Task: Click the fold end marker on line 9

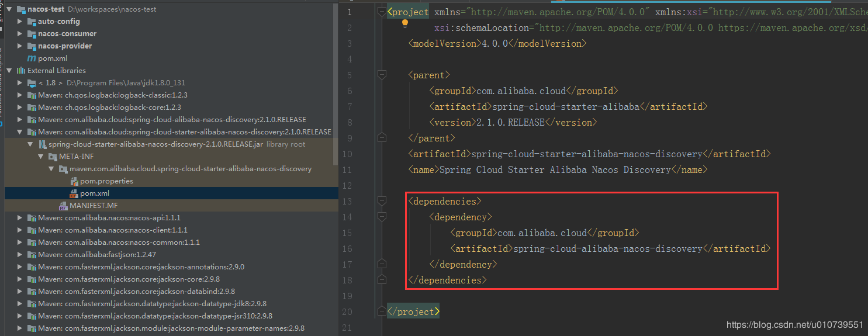Action: coord(382,138)
